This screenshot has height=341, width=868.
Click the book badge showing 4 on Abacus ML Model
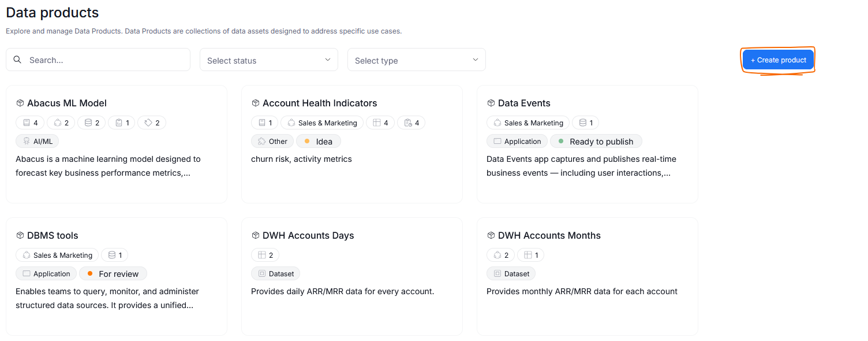[30, 123]
